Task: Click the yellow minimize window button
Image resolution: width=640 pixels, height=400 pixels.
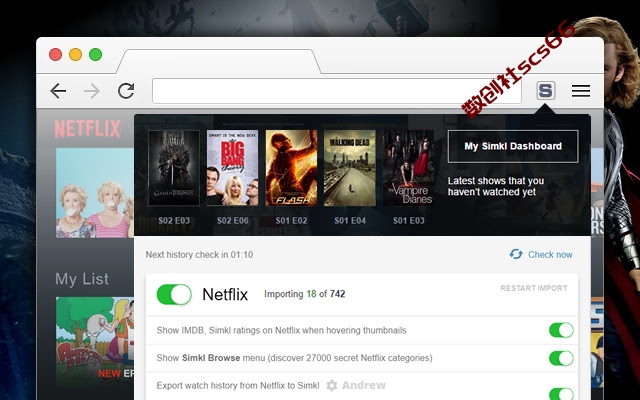Action: point(75,54)
